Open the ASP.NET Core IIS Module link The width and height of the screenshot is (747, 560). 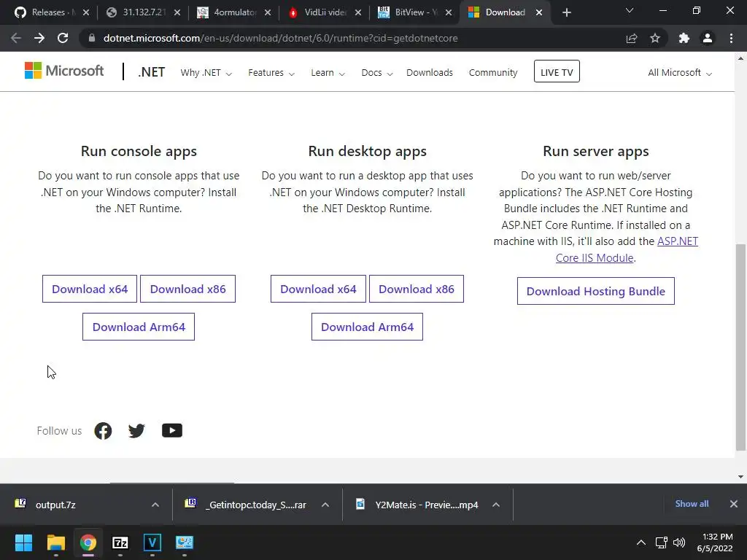click(627, 249)
